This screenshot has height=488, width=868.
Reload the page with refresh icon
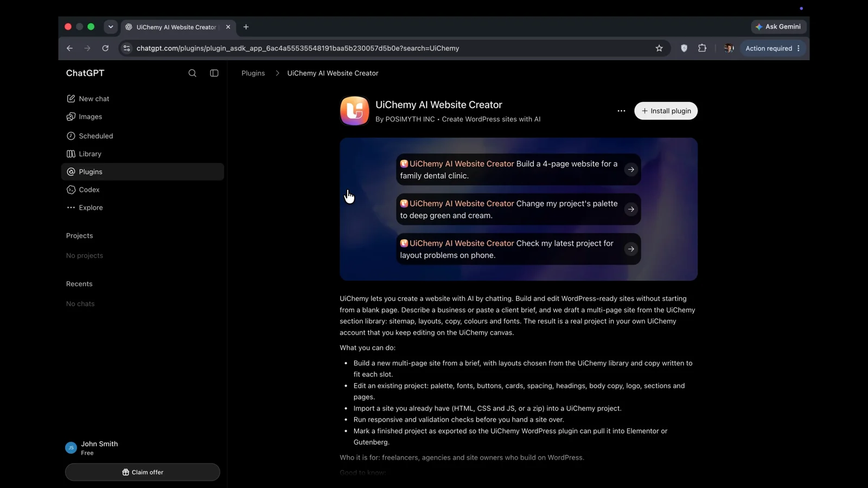[x=105, y=48]
